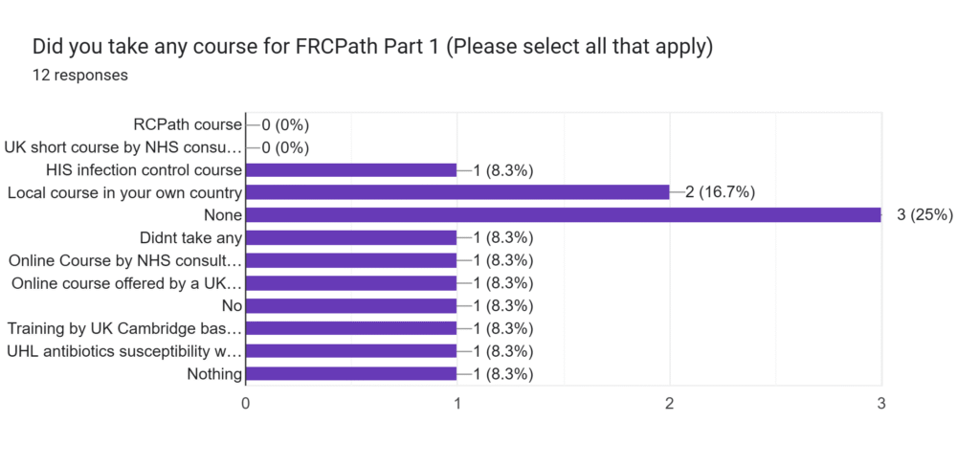The width and height of the screenshot is (980, 466).
Task: Click the "Nothing" category label text
Action: coord(214,374)
